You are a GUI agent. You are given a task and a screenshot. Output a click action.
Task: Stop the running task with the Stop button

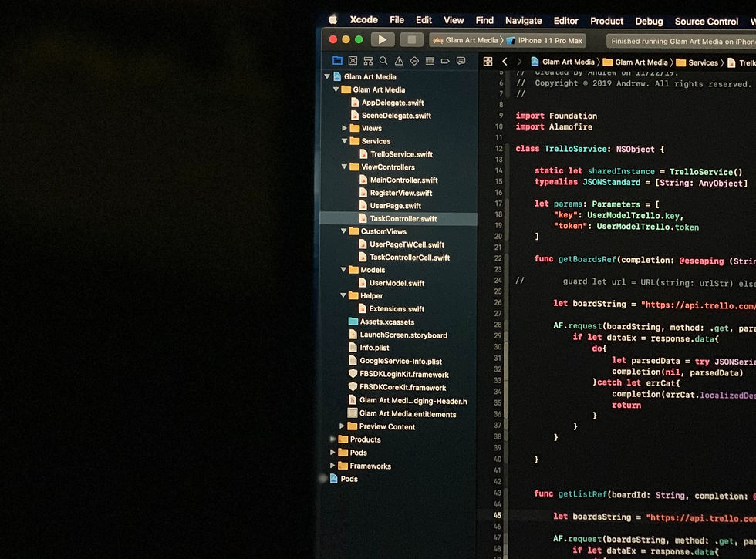pyautogui.click(x=411, y=39)
